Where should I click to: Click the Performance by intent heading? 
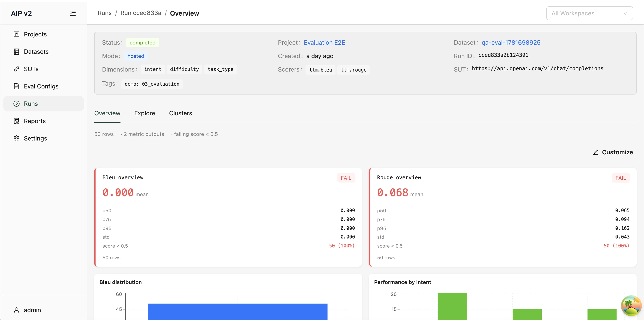coord(403,282)
